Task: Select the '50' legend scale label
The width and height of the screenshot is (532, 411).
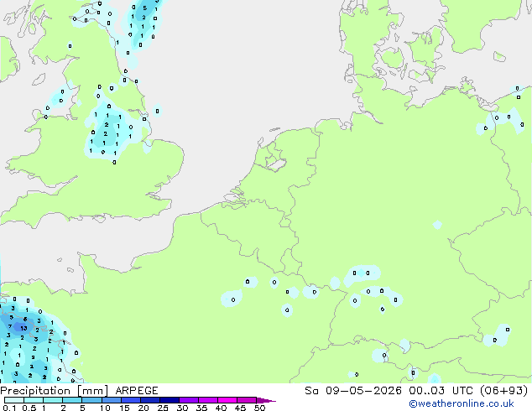Action: coord(259,408)
